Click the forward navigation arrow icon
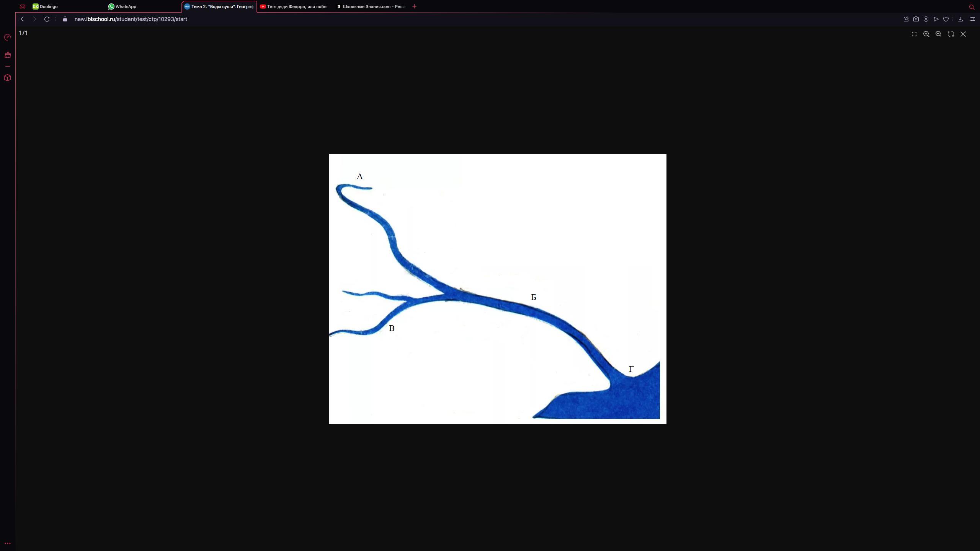Image resolution: width=980 pixels, height=551 pixels. tap(34, 19)
